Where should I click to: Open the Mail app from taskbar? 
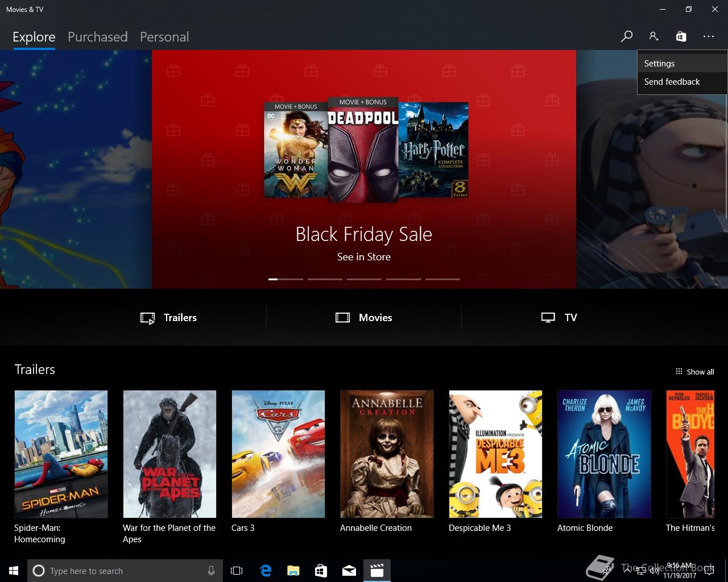click(x=349, y=571)
